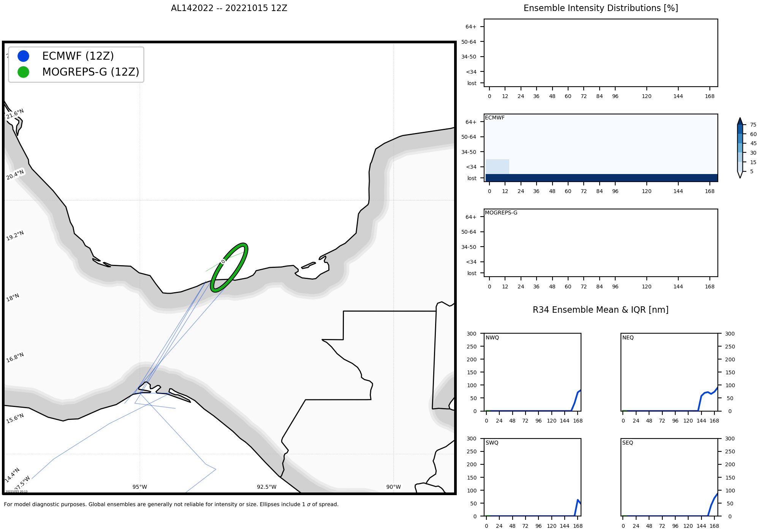Click the Ensemble Intensity Distributions heading
Screen dimensions: 760x532
coord(600,8)
